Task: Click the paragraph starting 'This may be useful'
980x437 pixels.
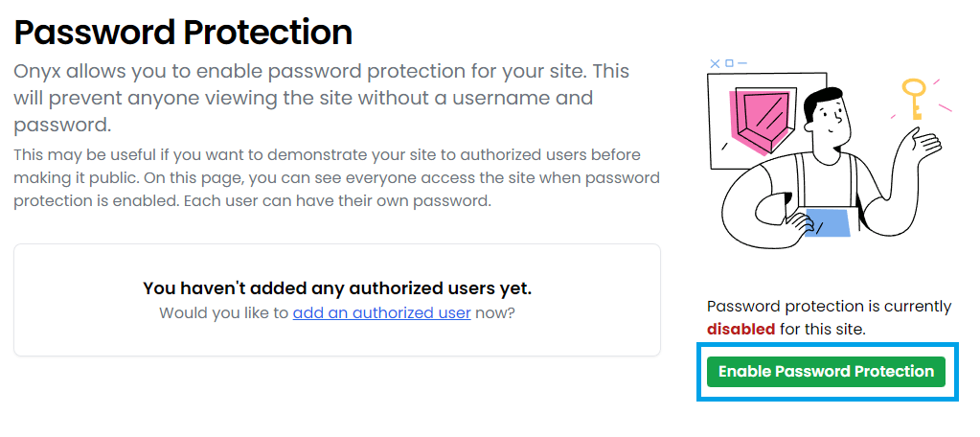Action: tap(337, 178)
